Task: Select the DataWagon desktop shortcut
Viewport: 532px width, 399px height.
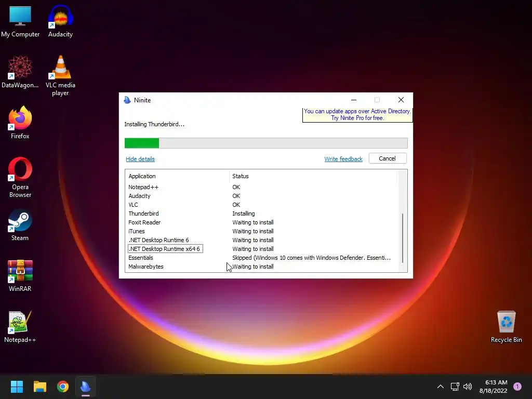Action: tap(20, 72)
